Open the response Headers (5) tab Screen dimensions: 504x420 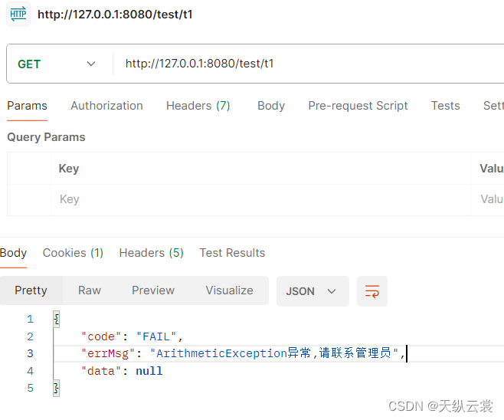[x=151, y=253]
